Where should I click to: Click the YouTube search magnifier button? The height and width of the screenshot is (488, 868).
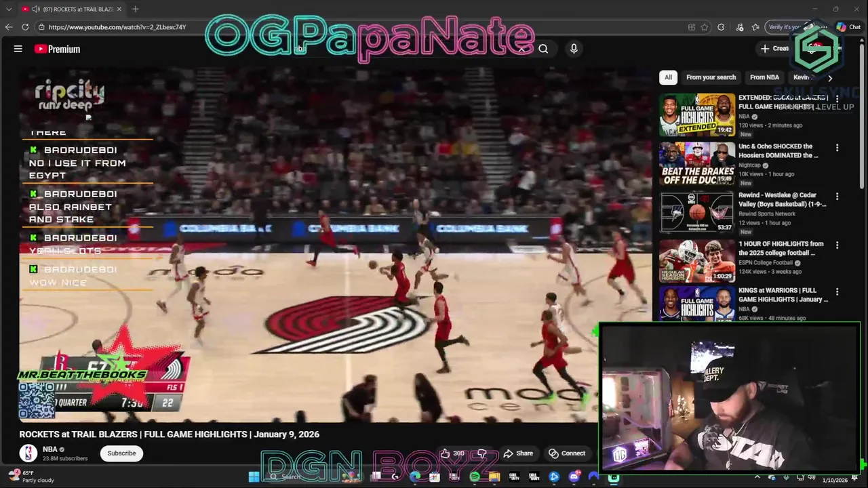pos(543,49)
